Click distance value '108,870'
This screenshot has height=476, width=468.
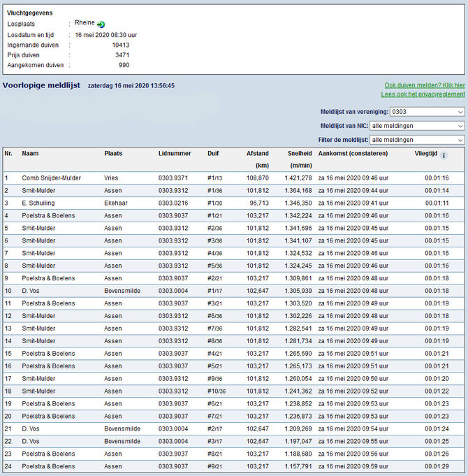[258, 178]
